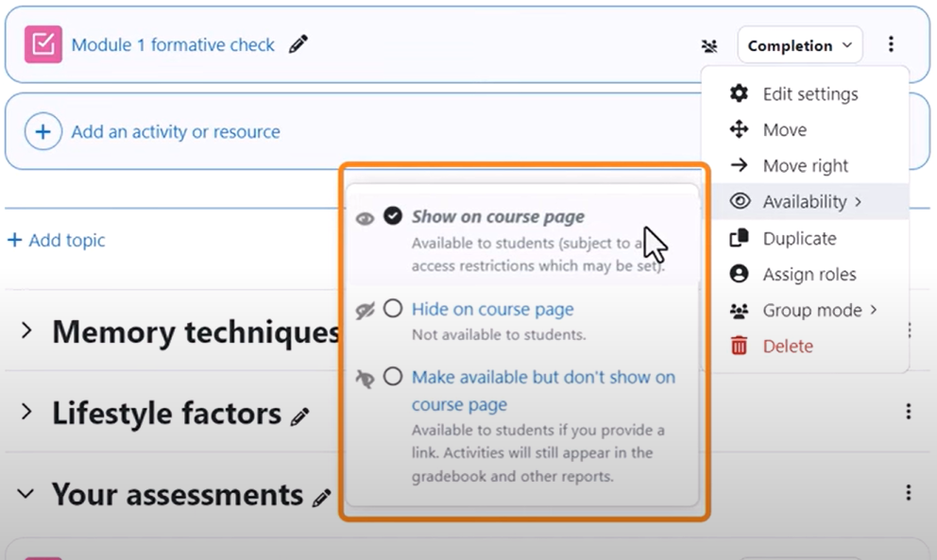Click the pink quiz activity icon

pos(43,44)
